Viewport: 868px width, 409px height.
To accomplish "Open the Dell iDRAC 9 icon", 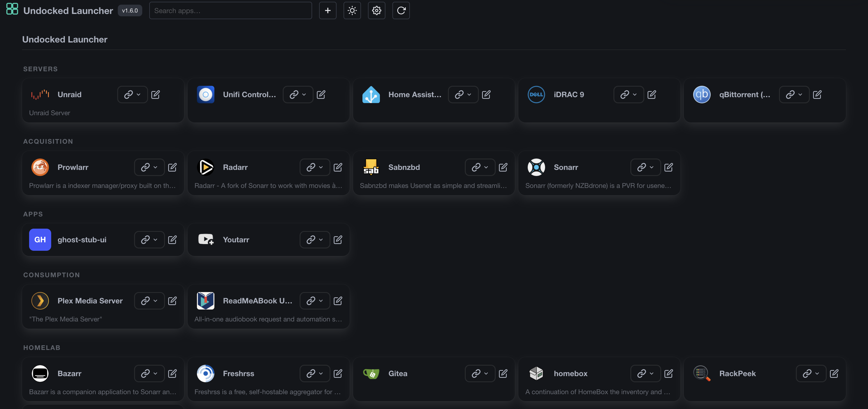I will 536,94.
